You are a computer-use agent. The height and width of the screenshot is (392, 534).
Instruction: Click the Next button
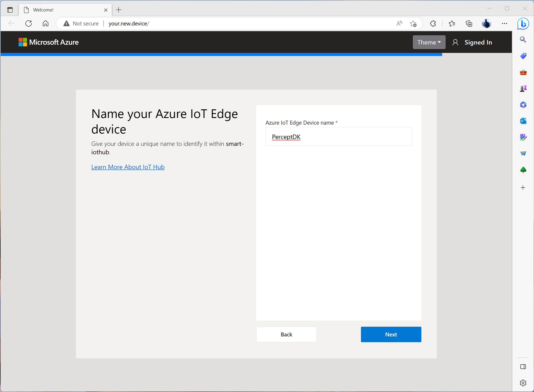(391, 334)
